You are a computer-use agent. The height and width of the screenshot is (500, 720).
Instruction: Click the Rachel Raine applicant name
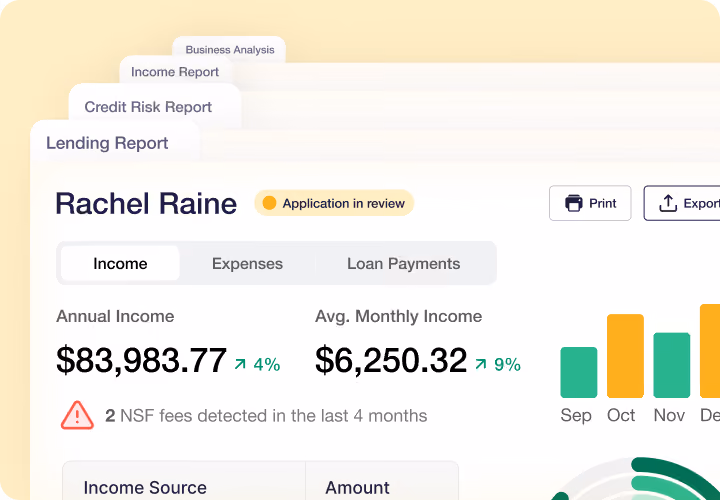click(146, 203)
